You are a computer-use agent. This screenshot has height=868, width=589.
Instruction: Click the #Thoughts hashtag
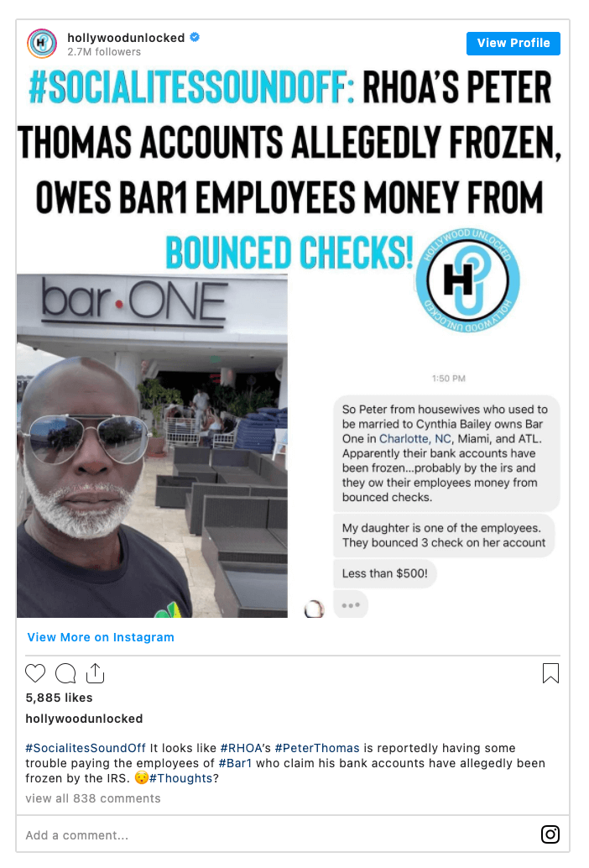(x=181, y=778)
